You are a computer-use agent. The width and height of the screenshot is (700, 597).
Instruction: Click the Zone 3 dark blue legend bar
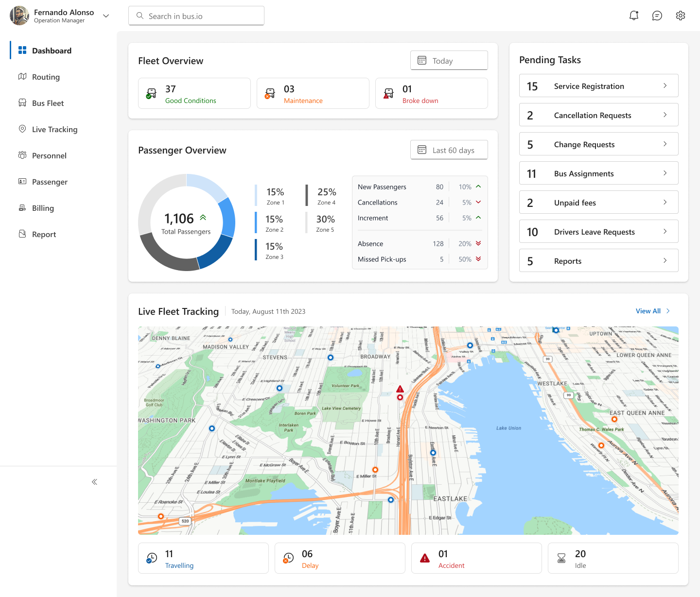coord(256,250)
